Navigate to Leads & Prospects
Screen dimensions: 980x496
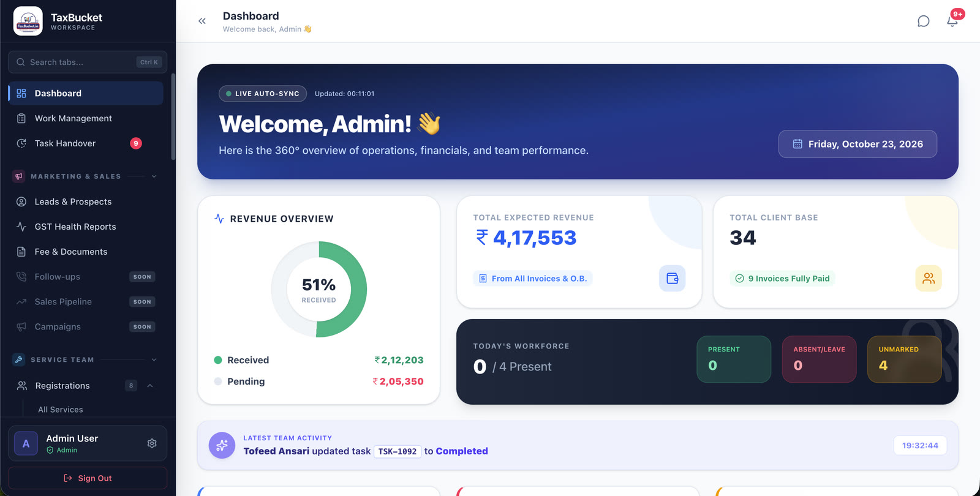pyautogui.click(x=86, y=201)
